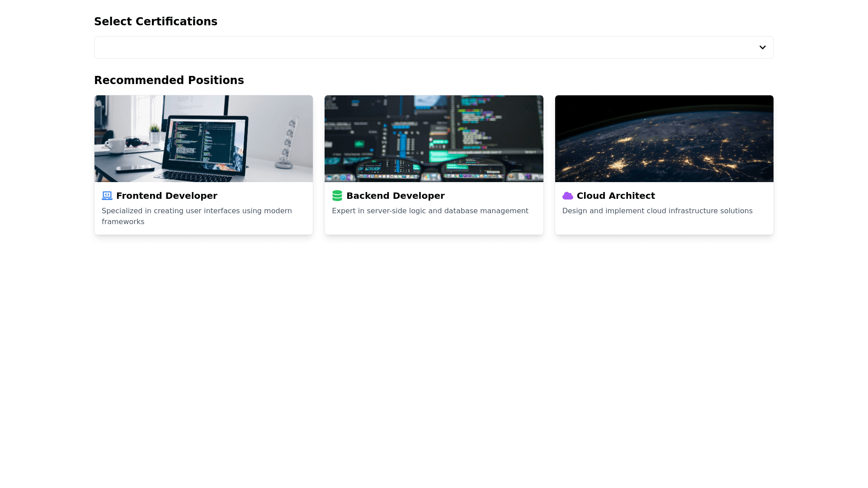Click empty space below Backend Developer description
Viewport: 868px width, 488px height.
pyautogui.click(x=434, y=225)
